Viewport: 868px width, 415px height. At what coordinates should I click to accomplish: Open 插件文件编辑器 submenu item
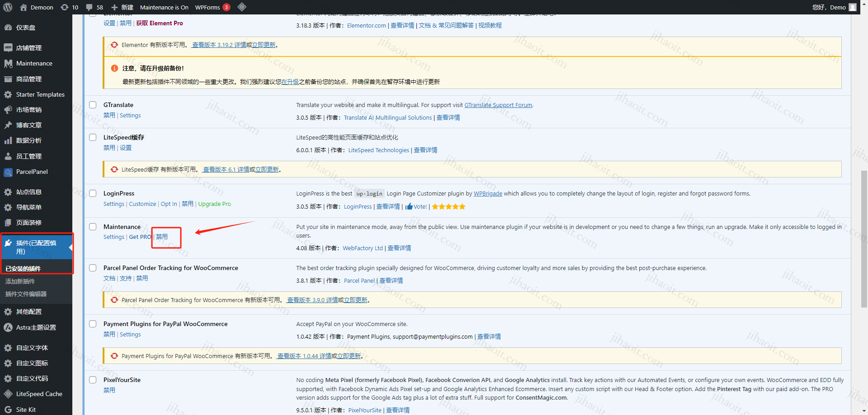coord(26,294)
